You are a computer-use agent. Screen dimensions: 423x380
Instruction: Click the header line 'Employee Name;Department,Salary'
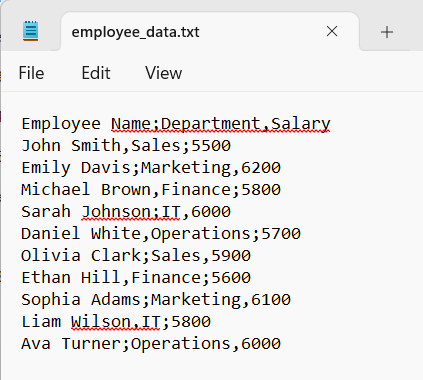click(176, 124)
